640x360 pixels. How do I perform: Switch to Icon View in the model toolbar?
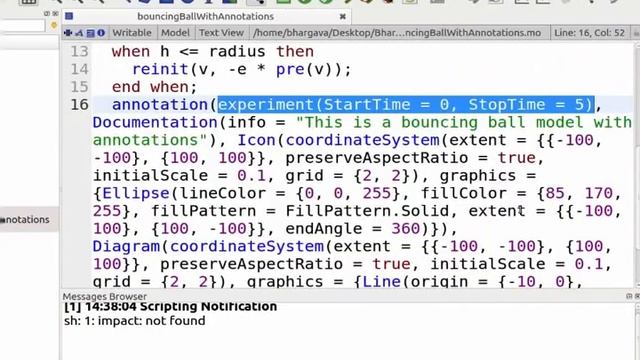[x=68, y=33]
